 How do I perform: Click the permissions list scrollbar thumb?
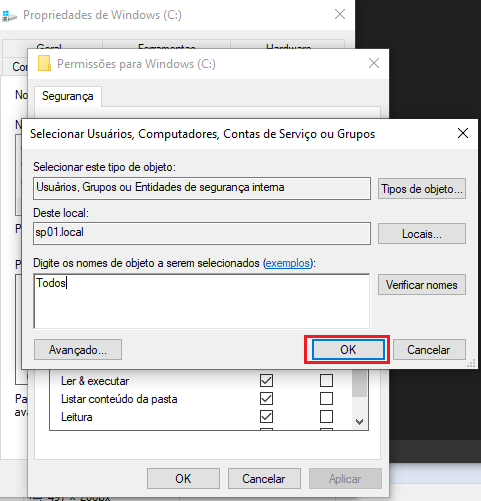(x=359, y=383)
